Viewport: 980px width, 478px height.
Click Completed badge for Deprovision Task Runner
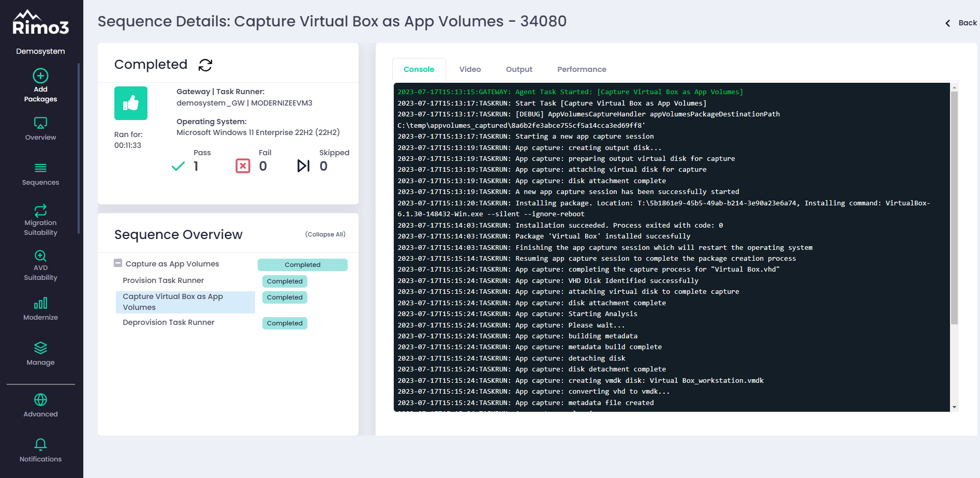(x=285, y=323)
